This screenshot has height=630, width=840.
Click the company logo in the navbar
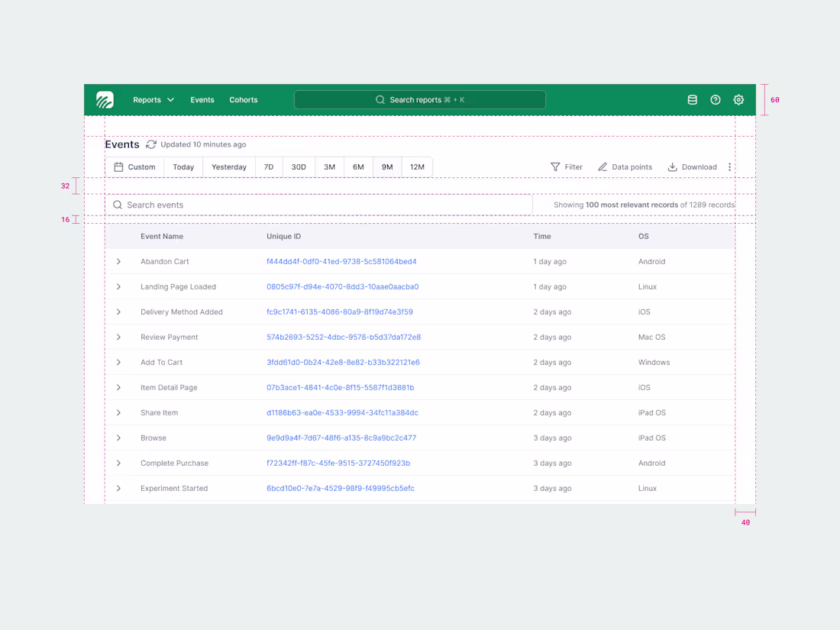(105, 99)
